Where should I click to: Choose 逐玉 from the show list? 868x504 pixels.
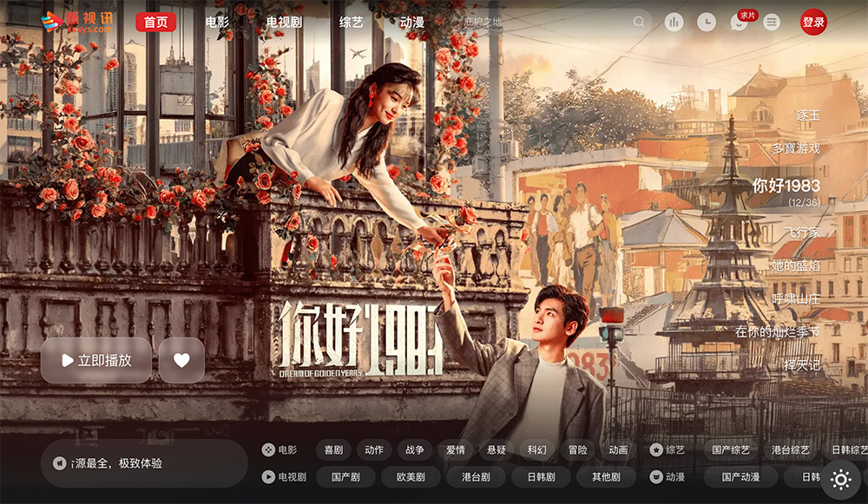tap(807, 115)
